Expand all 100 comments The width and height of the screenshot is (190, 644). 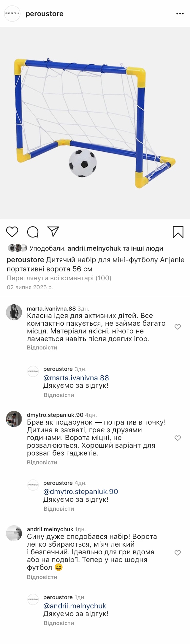tap(59, 278)
